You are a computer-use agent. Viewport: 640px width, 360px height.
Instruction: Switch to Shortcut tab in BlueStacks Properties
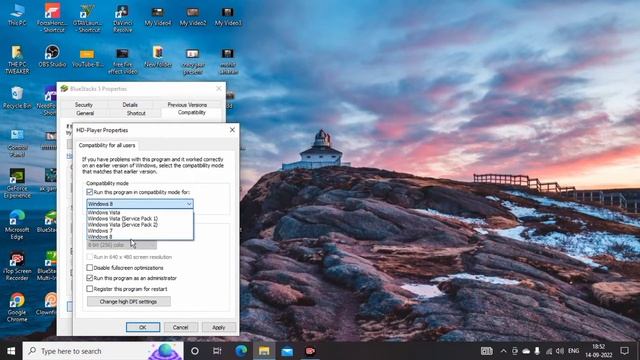pos(136,113)
